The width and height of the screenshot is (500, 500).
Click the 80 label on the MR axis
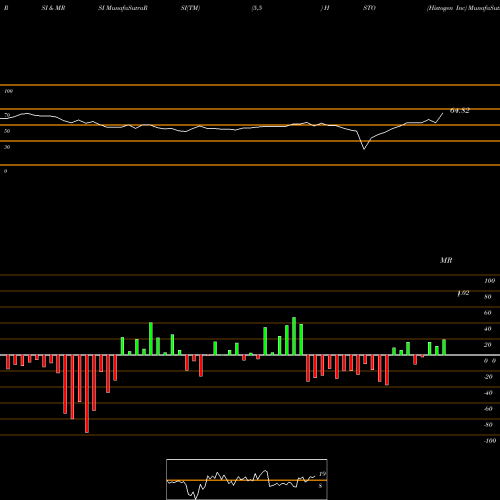[x=488, y=297]
